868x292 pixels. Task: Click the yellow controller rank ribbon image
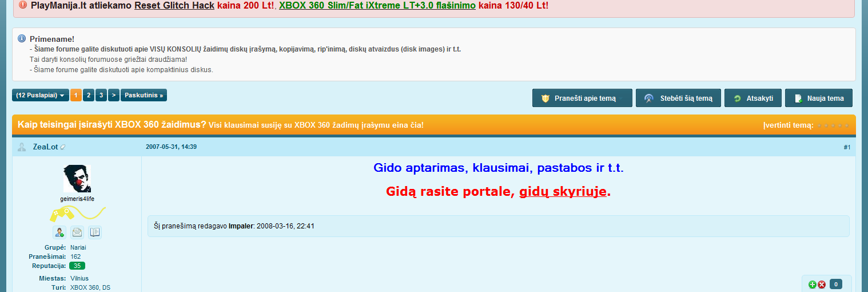[77, 214]
